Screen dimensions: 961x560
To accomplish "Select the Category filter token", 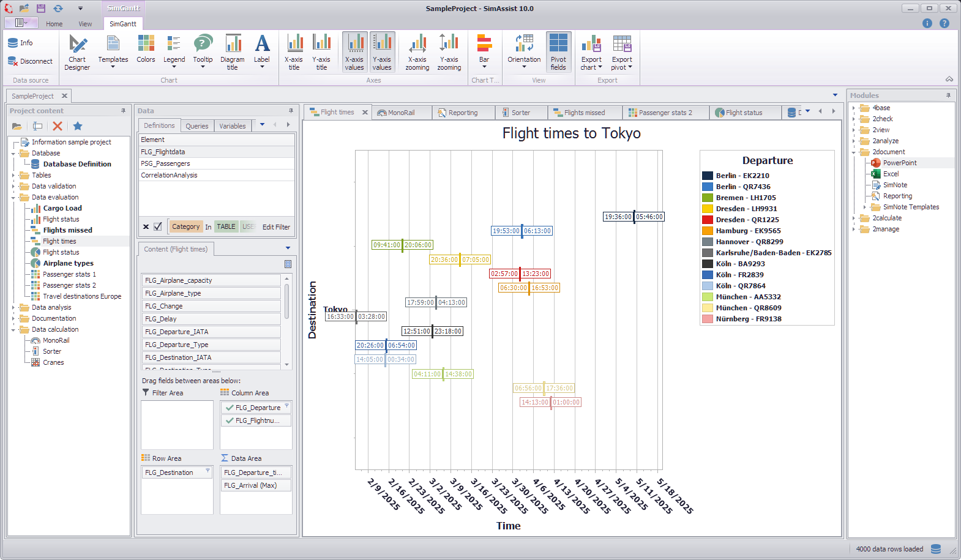I will click(x=185, y=226).
